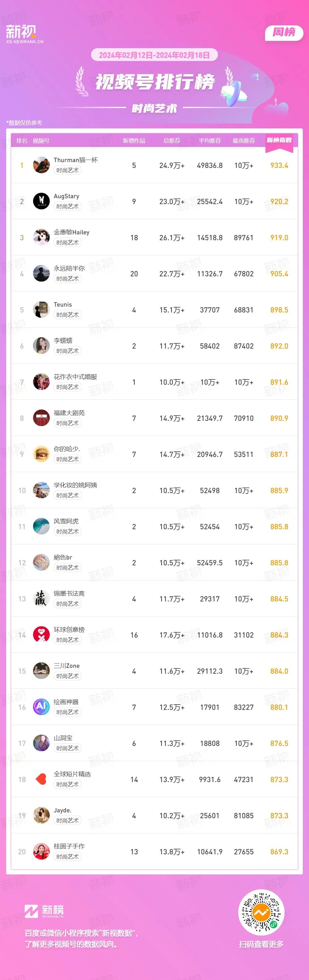Click the date range 2024年02月12日-02月18日 pill
This screenshot has width=309, height=980.
tap(154, 55)
